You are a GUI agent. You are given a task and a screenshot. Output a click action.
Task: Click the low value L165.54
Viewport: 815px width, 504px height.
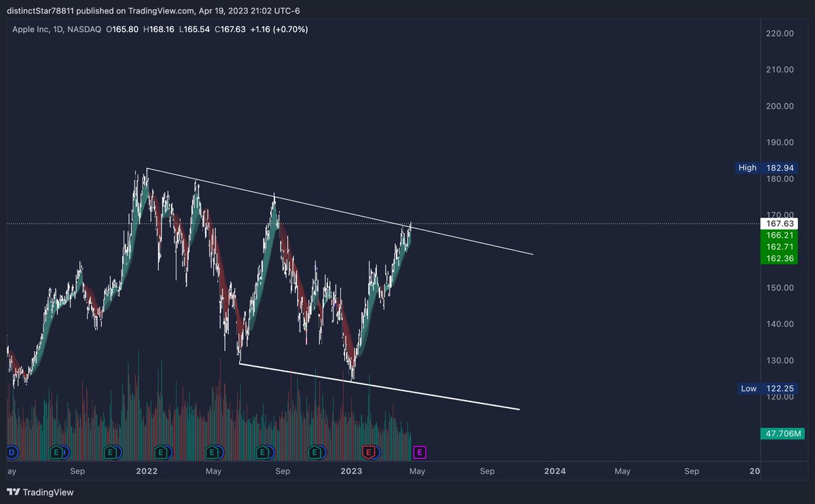click(x=193, y=29)
